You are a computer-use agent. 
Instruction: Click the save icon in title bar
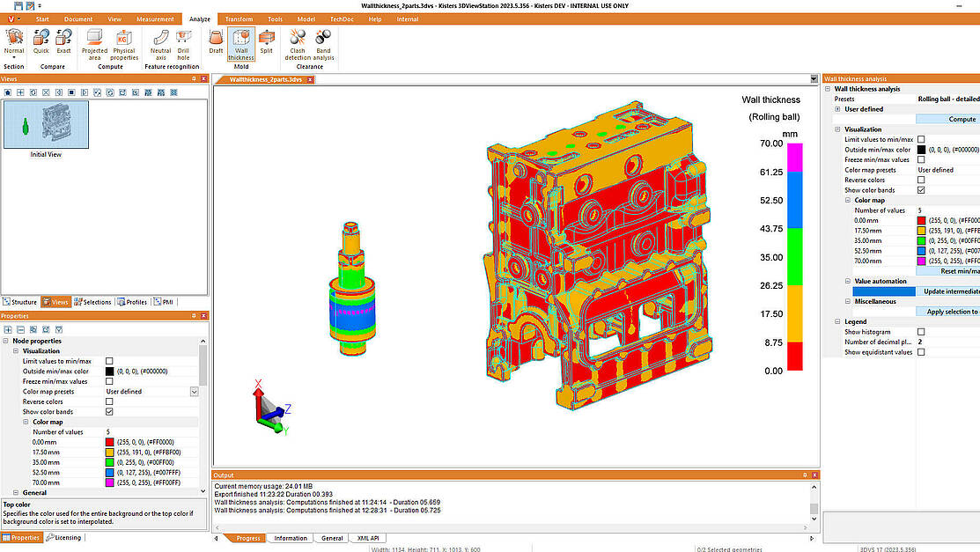click(x=18, y=5)
